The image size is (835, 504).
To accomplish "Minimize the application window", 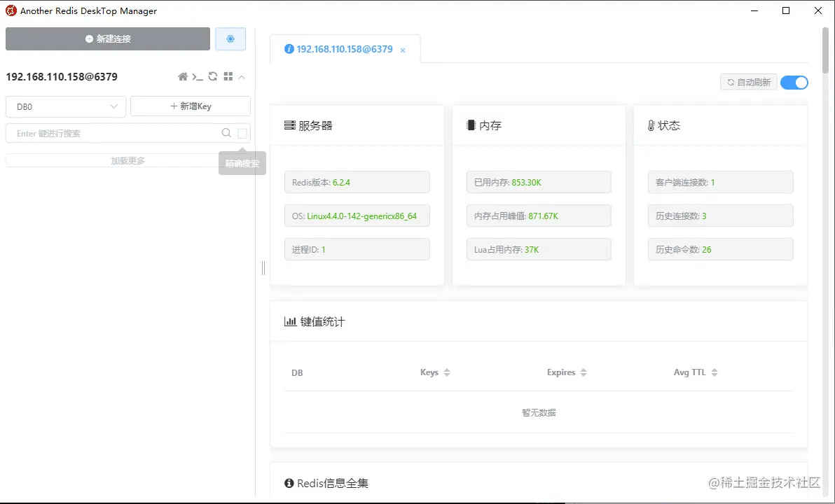I will pos(754,10).
